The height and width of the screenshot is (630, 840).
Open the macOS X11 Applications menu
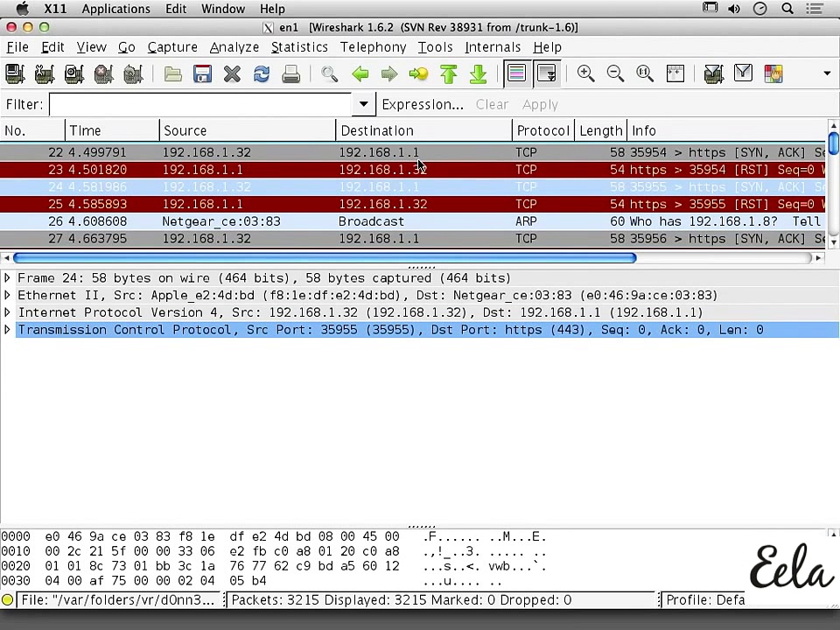[x=115, y=9]
